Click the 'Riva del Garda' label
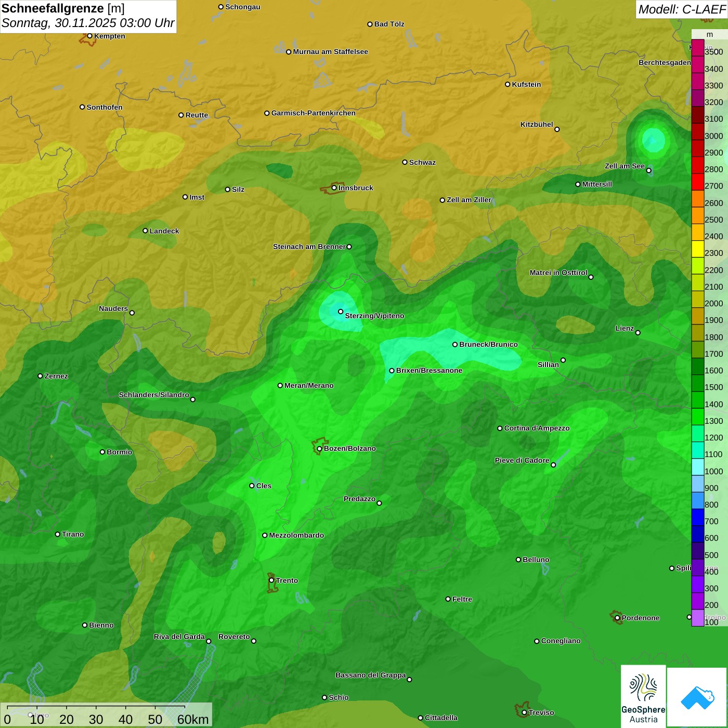The width and height of the screenshot is (728, 728). pos(179,636)
